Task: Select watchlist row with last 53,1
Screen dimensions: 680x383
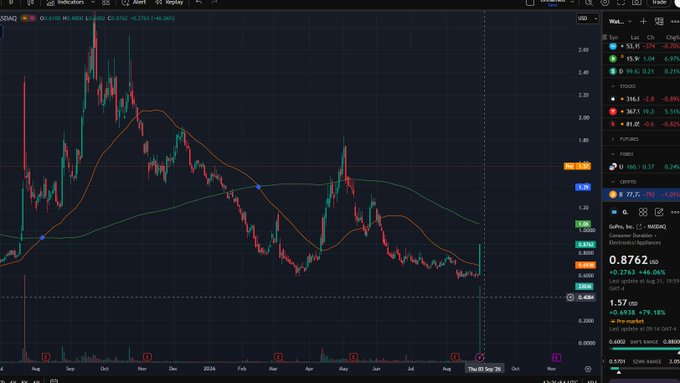Action: point(641,46)
